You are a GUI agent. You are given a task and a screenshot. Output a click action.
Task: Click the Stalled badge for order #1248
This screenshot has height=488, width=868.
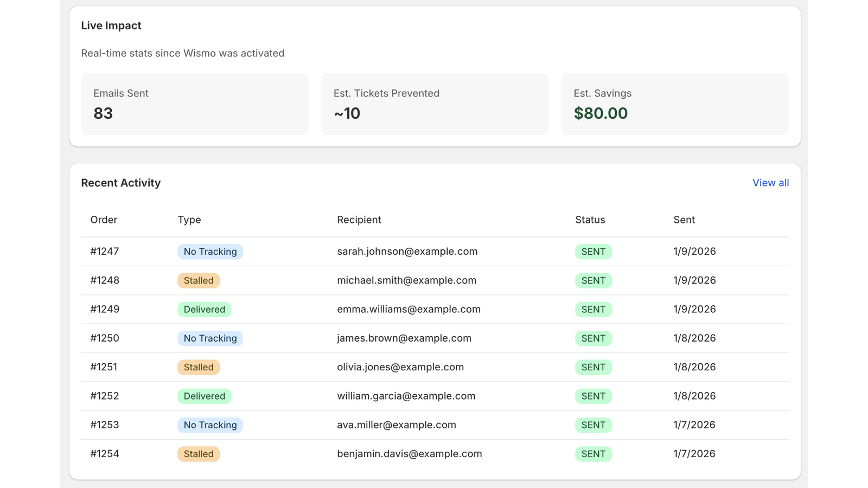click(198, 280)
